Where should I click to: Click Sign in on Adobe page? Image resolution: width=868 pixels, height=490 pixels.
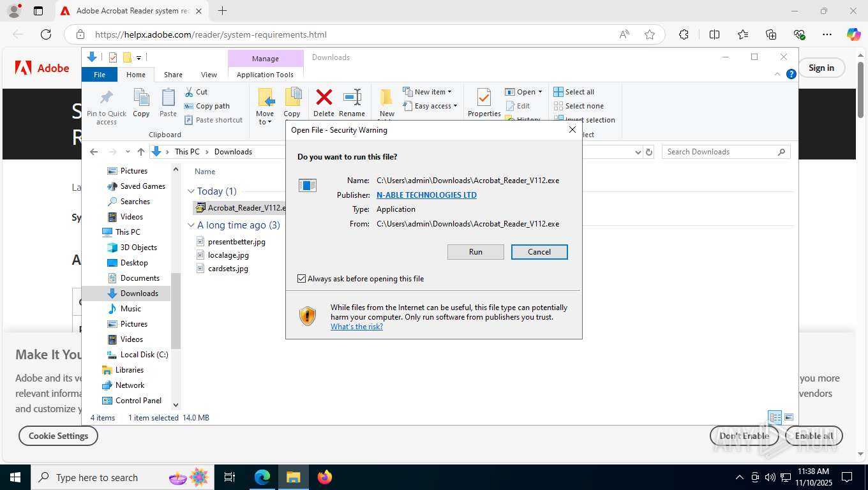pos(821,68)
